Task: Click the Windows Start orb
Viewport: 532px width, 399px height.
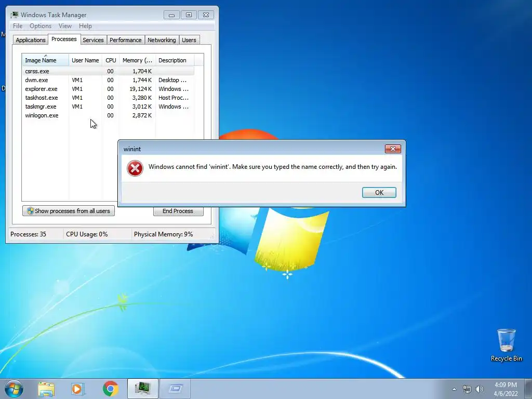Action: 14,389
